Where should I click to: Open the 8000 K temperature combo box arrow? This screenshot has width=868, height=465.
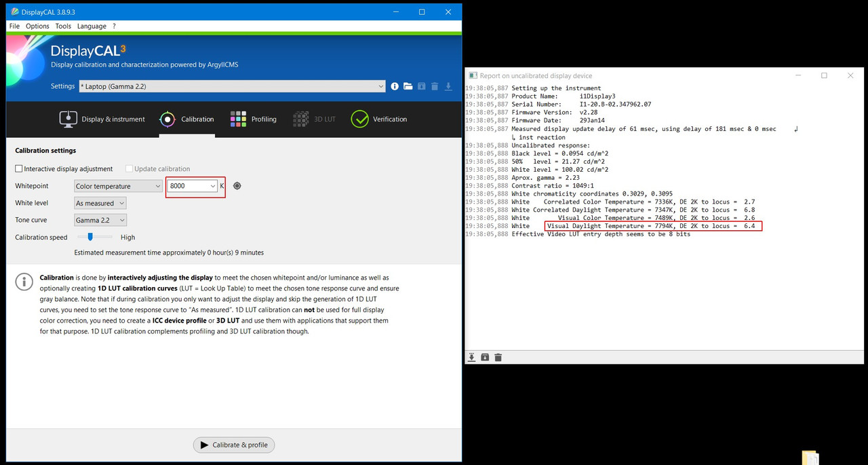coord(213,186)
